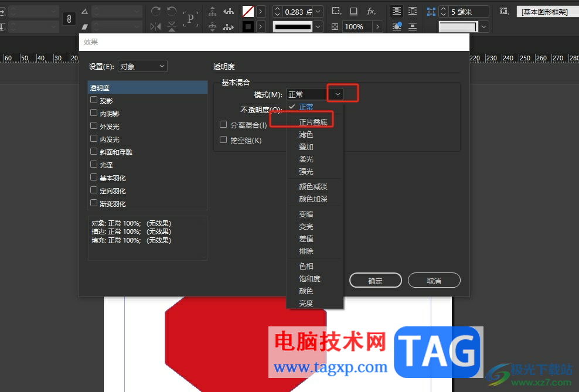Enable the 光泽 checkbox
The image size is (579, 392).
pos(94,164)
